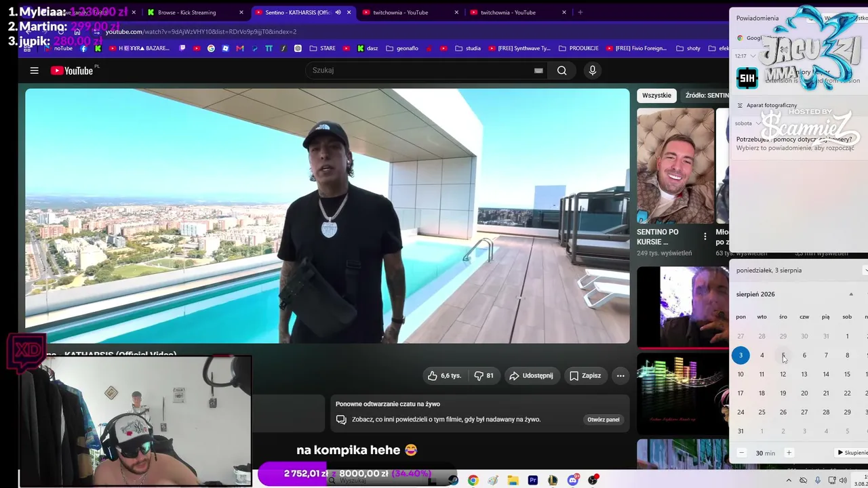Open the red-badged recorder icon in taskbar
868x488 pixels.
click(x=595, y=480)
